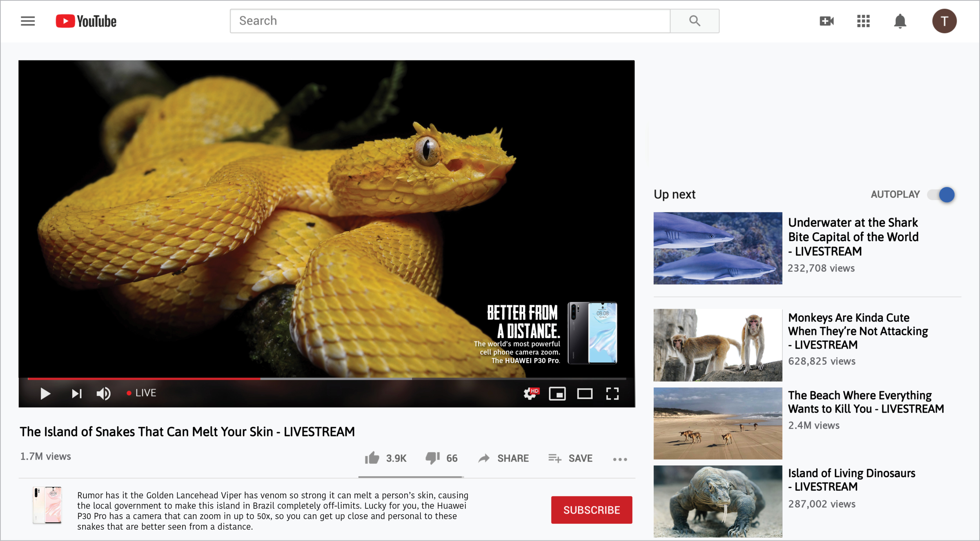This screenshot has width=980, height=541.
Task: Open the hamburger guide menu
Action: tap(28, 21)
